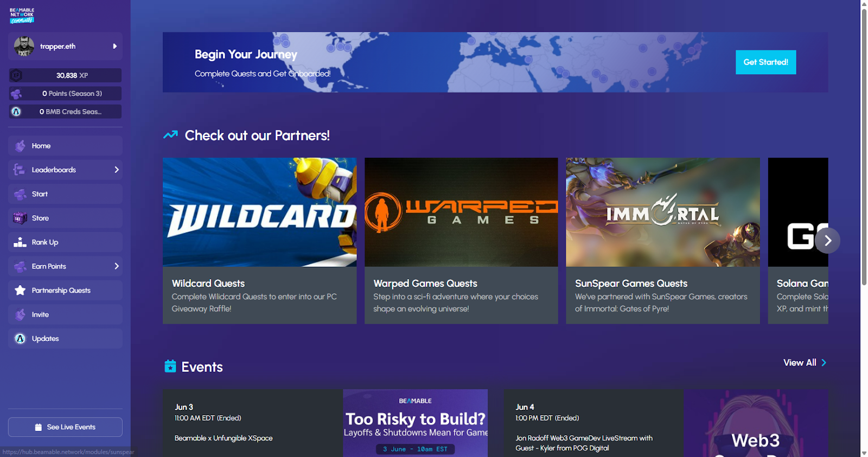Open the Beamable x Unfungible XSpace event

[x=224, y=438]
